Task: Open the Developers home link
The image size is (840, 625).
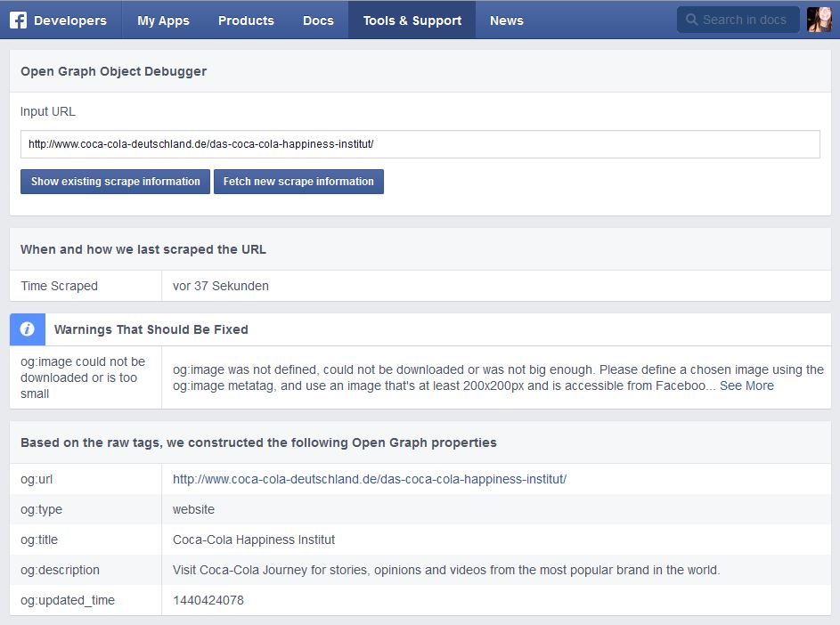Action: (x=70, y=20)
